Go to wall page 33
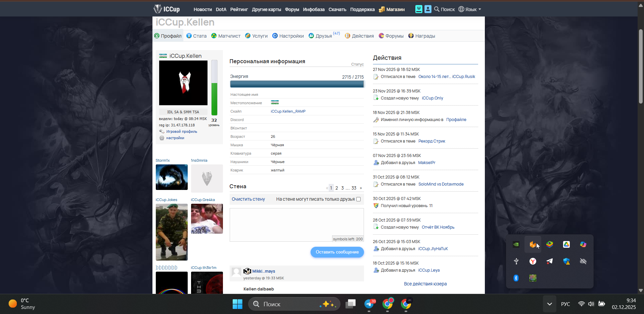The image size is (644, 314). point(354,188)
